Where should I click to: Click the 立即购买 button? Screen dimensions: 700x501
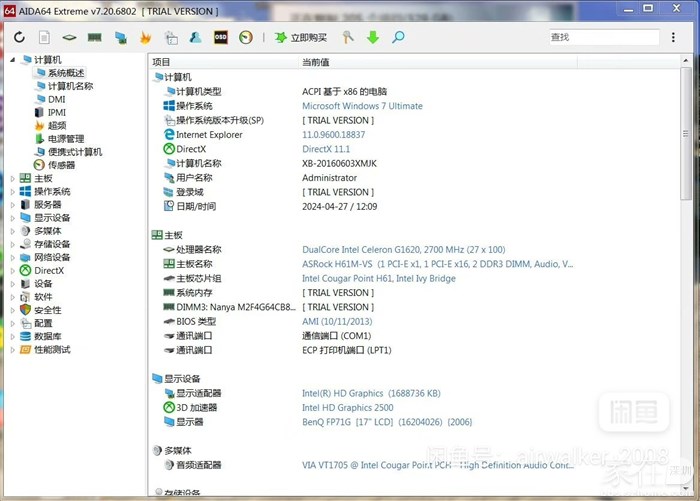301,37
